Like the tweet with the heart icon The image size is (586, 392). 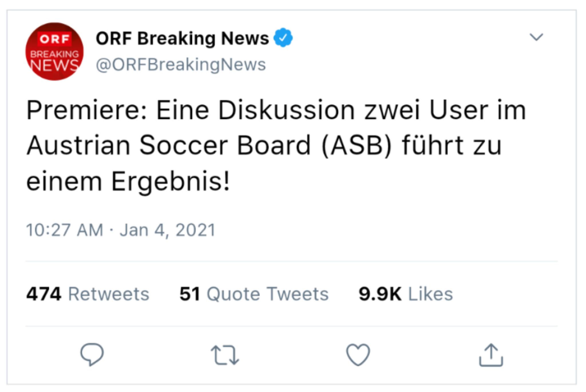(358, 355)
